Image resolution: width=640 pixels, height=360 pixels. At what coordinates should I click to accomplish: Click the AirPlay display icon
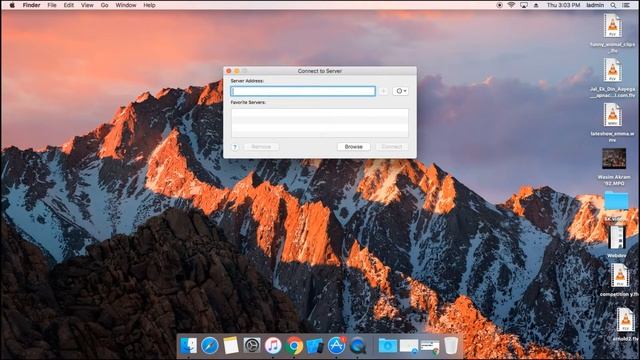pos(524,5)
